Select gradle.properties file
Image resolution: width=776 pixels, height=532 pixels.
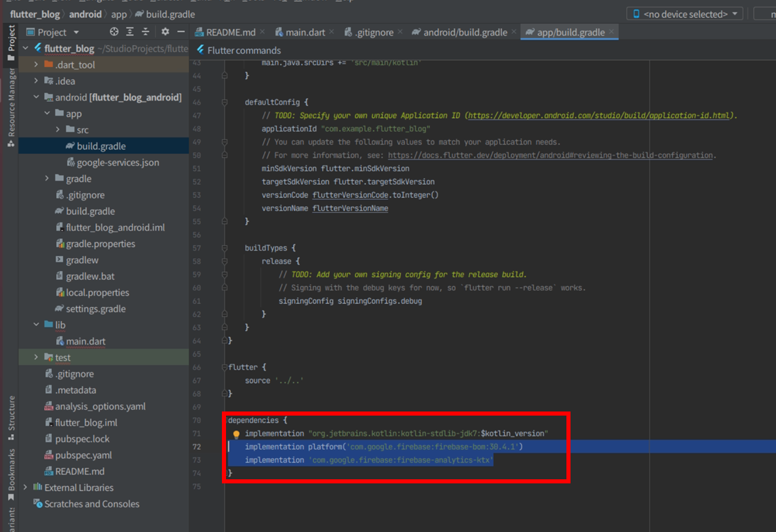click(x=95, y=244)
